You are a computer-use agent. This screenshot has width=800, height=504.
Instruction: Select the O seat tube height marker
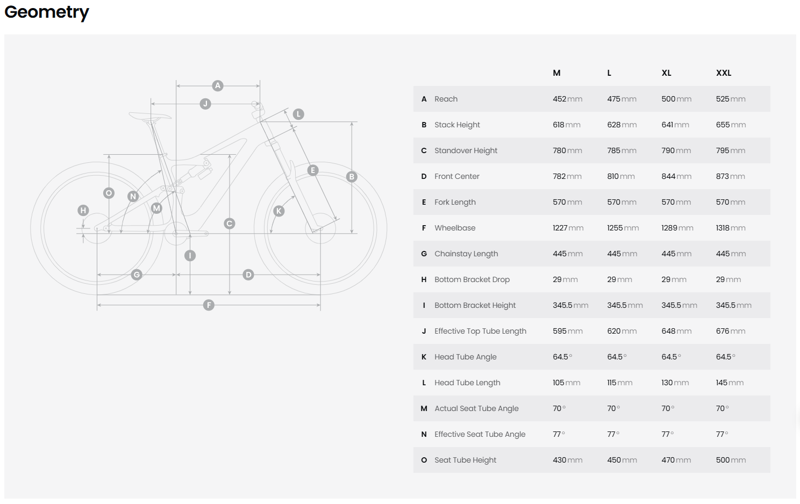click(x=109, y=193)
